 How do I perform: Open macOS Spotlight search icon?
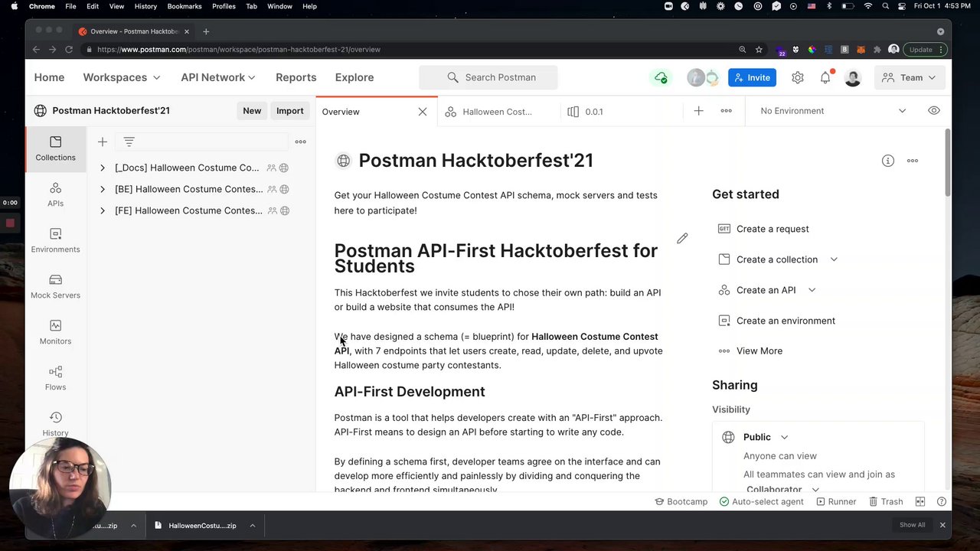886,6
